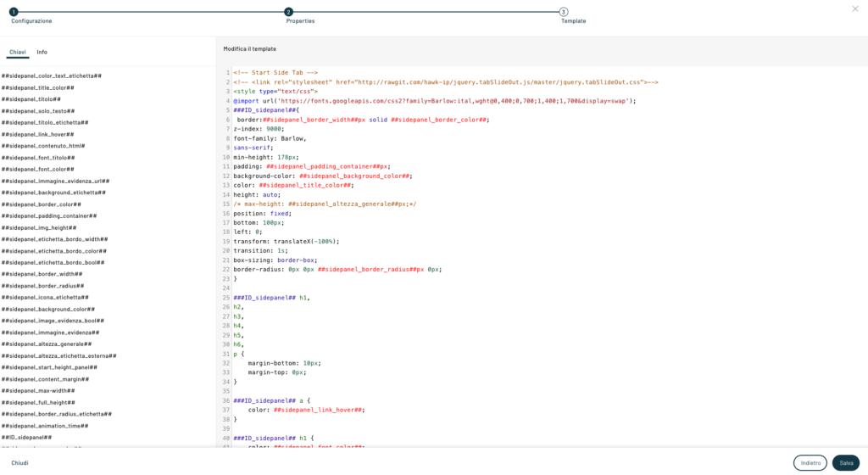
Task: Choose key ##sidepanel_titolo##
Action: pyautogui.click(x=31, y=99)
